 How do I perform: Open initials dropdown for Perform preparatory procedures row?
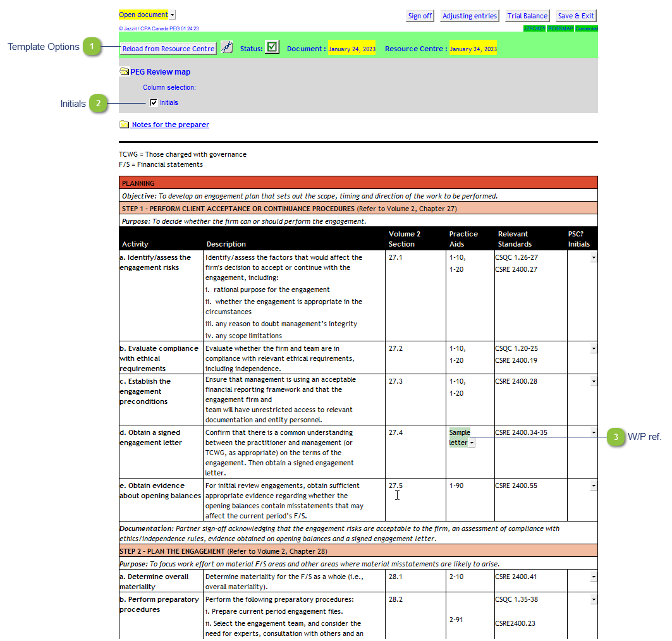pyautogui.click(x=594, y=600)
